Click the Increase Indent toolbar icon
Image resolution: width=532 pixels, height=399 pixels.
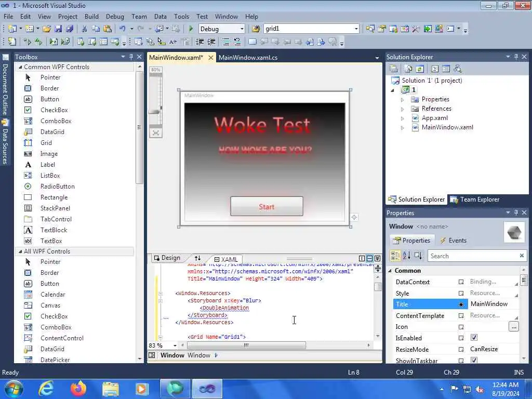(x=211, y=42)
